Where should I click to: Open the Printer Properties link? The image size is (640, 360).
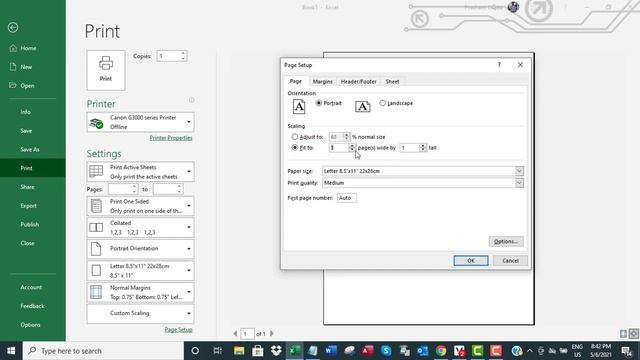tap(171, 138)
